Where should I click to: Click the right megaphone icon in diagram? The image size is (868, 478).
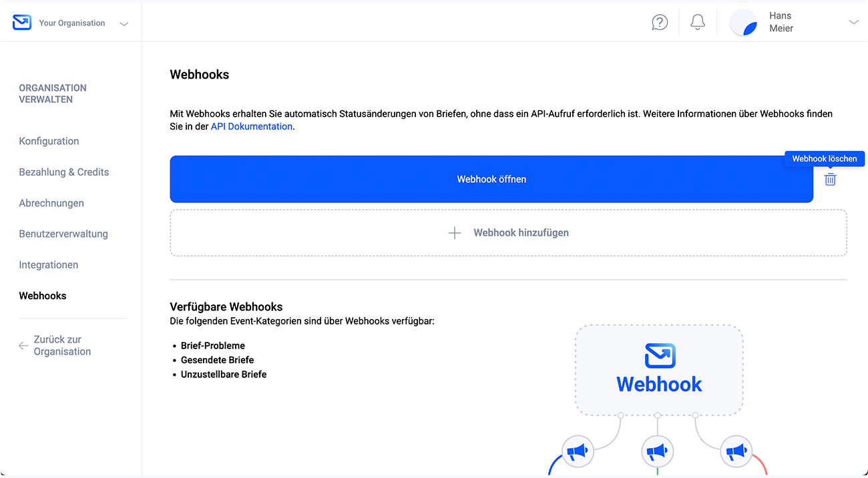(x=736, y=452)
